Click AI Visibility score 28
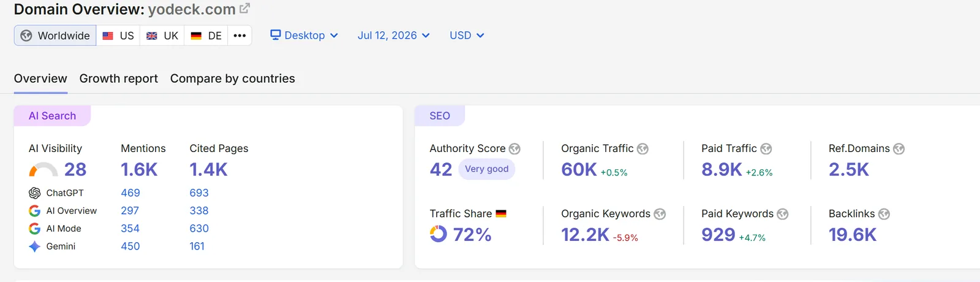The image size is (980, 282). click(75, 170)
